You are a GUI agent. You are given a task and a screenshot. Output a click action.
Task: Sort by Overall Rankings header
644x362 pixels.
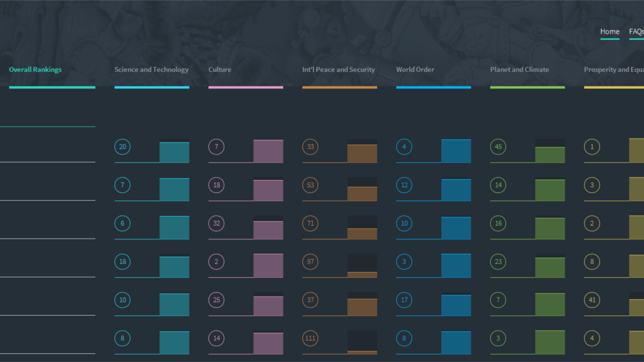pos(35,70)
